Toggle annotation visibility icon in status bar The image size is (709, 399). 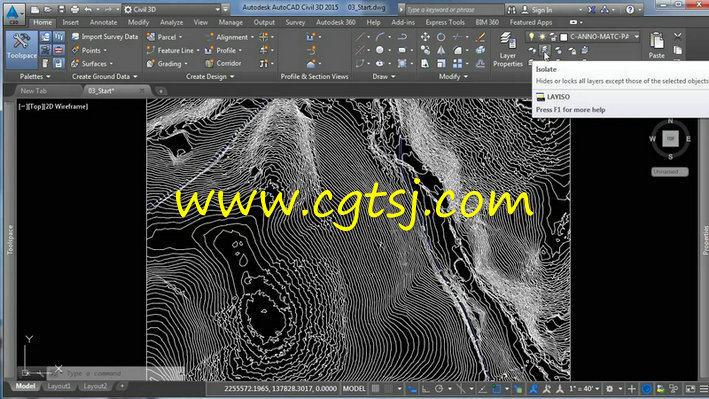click(534, 389)
